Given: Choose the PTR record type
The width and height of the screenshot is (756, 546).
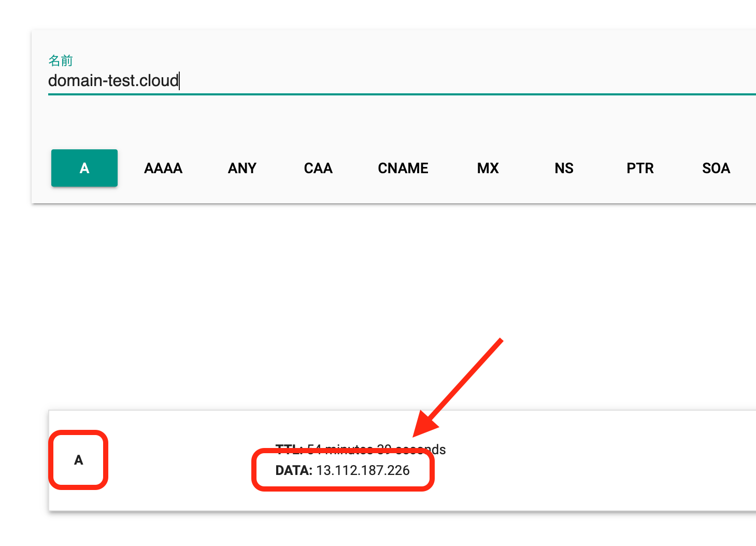Looking at the screenshot, I should (x=640, y=168).
